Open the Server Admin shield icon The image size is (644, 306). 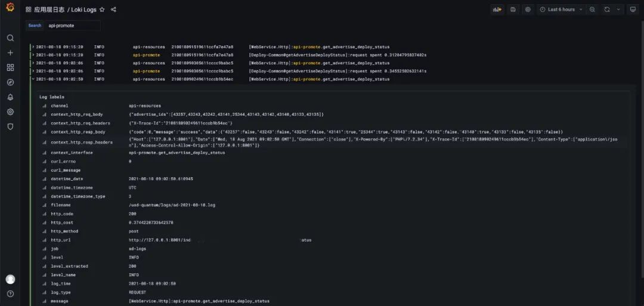click(x=10, y=126)
